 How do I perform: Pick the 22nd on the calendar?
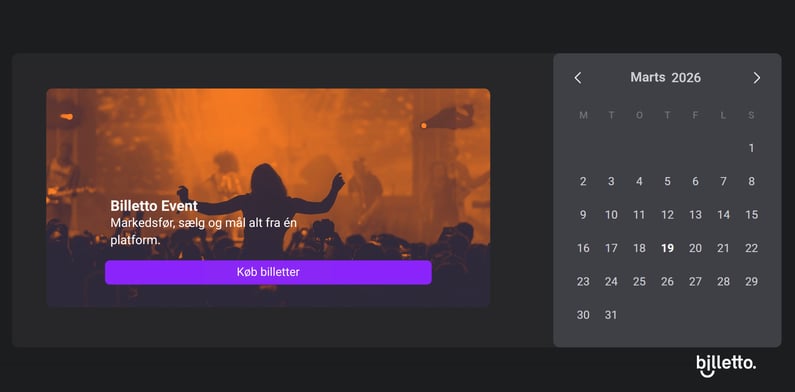click(x=751, y=248)
